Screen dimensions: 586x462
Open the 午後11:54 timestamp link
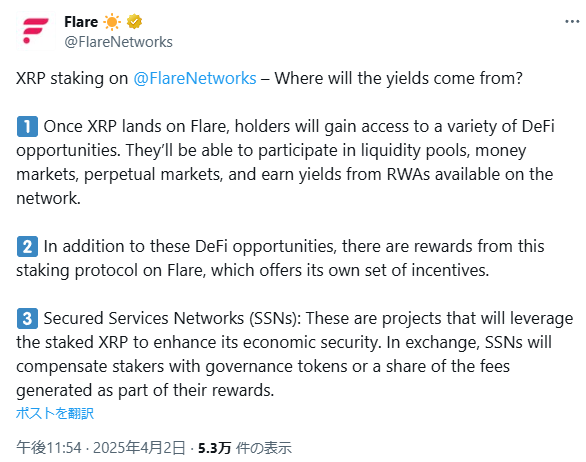[x=49, y=447]
